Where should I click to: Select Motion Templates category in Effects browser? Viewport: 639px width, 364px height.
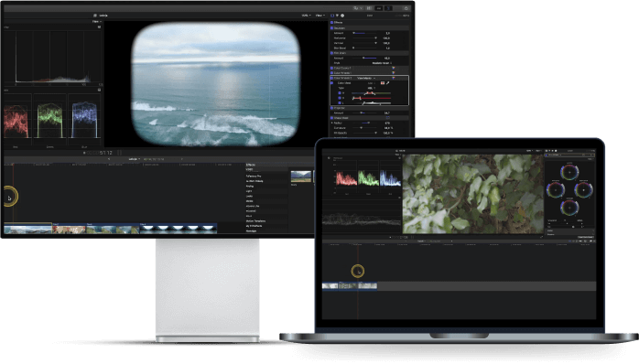pyautogui.click(x=255, y=221)
